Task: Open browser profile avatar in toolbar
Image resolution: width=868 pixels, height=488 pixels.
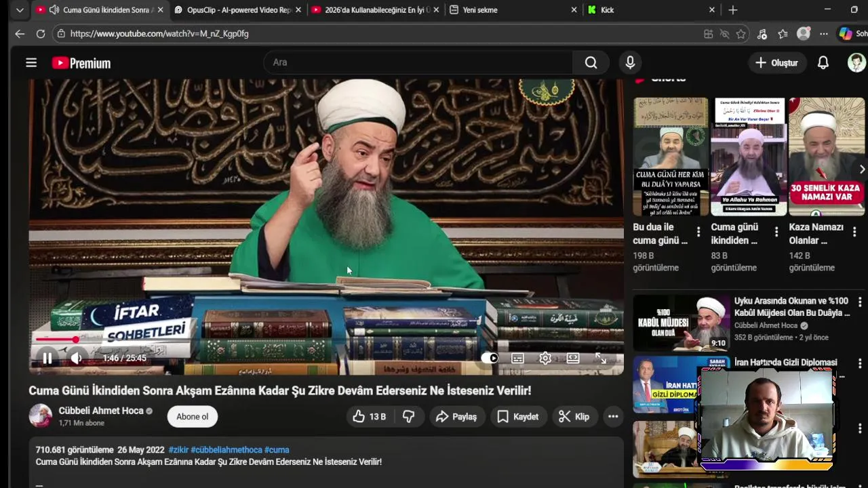Action: 804,33
